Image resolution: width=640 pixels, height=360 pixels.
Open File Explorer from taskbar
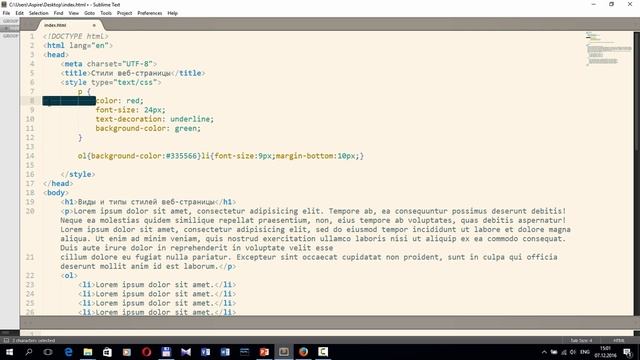(x=88, y=352)
